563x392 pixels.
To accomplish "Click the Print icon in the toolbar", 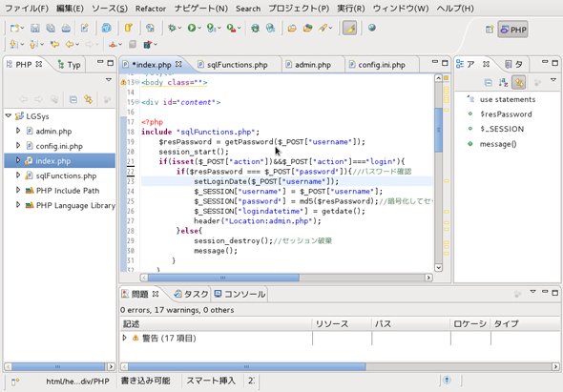I will (x=66, y=28).
